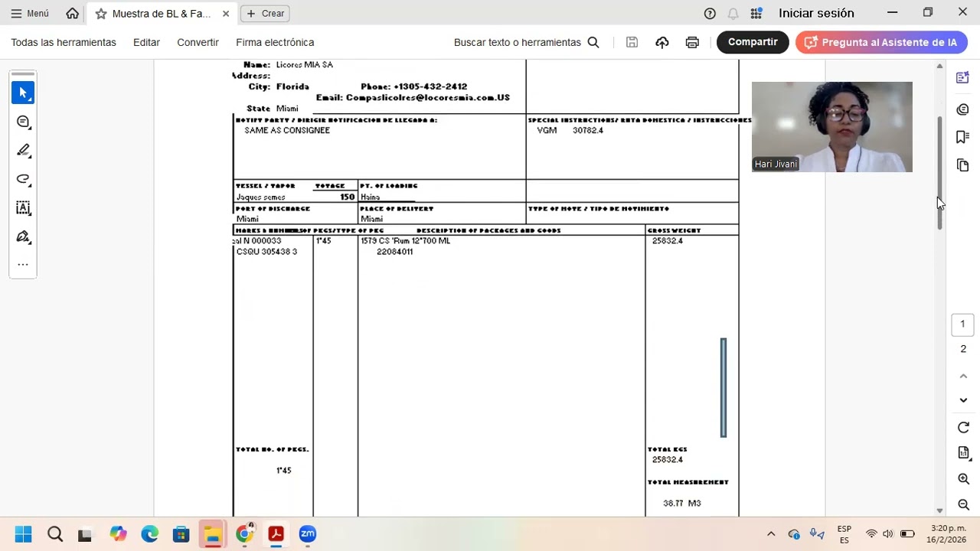Star the Muestra de BL document tab
The width and height of the screenshot is (980, 551).
(101, 14)
